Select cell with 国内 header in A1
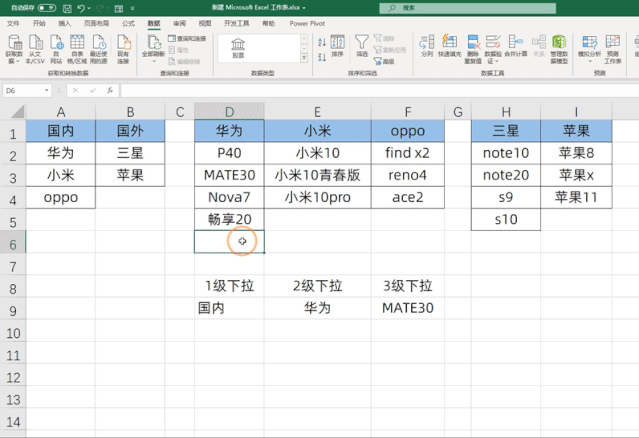The height and width of the screenshot is (438, 639). tap(61, 131)
